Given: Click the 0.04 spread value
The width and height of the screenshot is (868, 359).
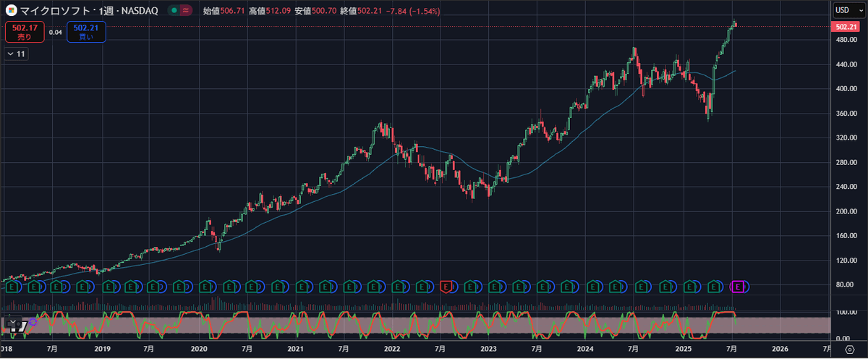Looking at the screenshot, I should click(55, 32).
